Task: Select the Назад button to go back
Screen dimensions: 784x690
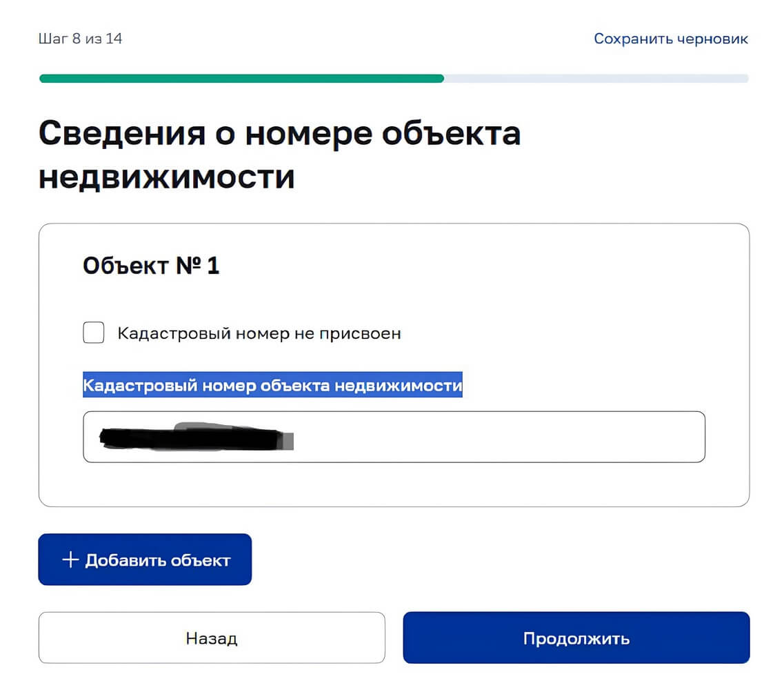Action: pyautogui.click(x=212, y=638)
